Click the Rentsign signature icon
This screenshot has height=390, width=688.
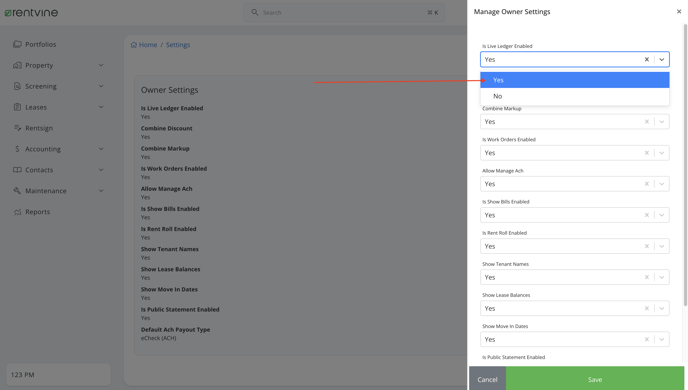click(17, 128)
